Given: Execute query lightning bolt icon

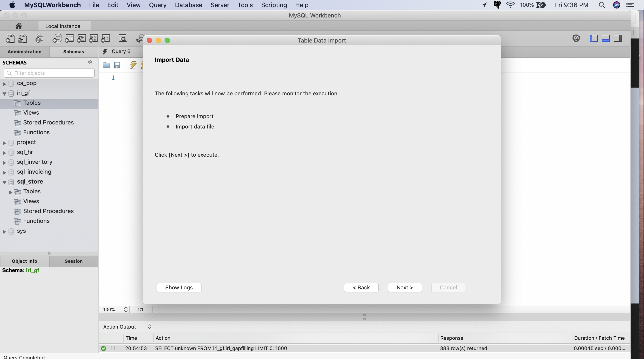Looking at the screenshot, I should click(133, 65).
